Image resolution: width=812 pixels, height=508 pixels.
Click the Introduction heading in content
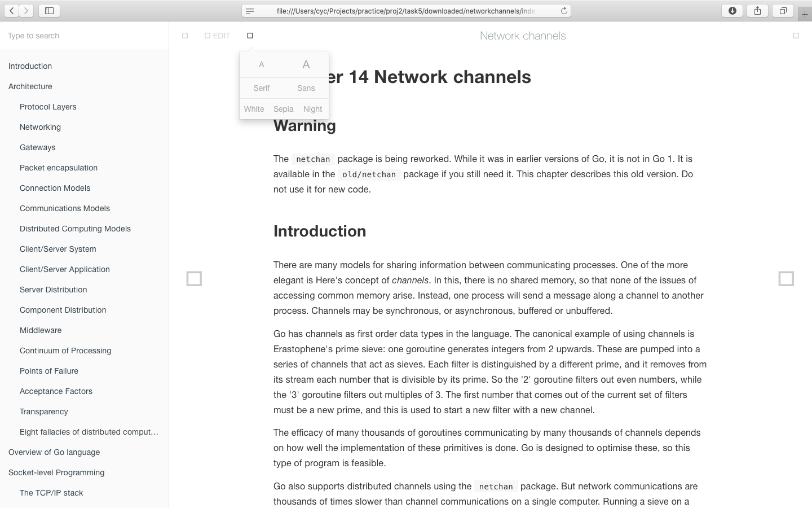[320, 231]
